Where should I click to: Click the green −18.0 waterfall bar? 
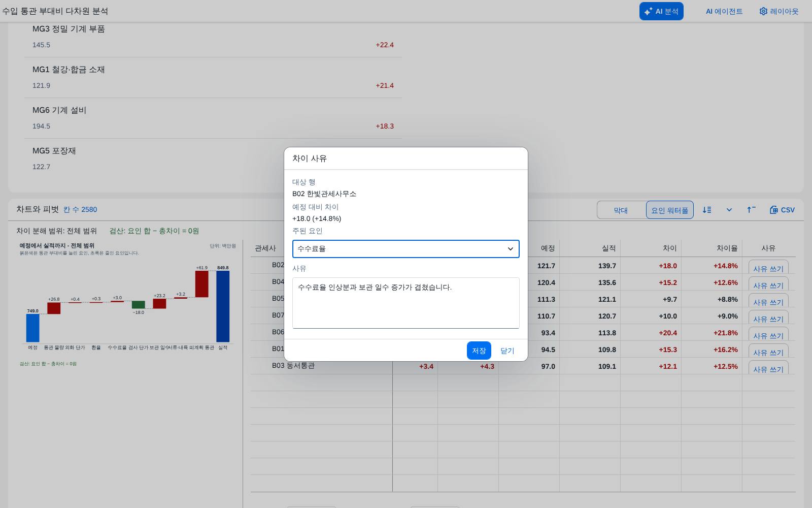(139, 305)
